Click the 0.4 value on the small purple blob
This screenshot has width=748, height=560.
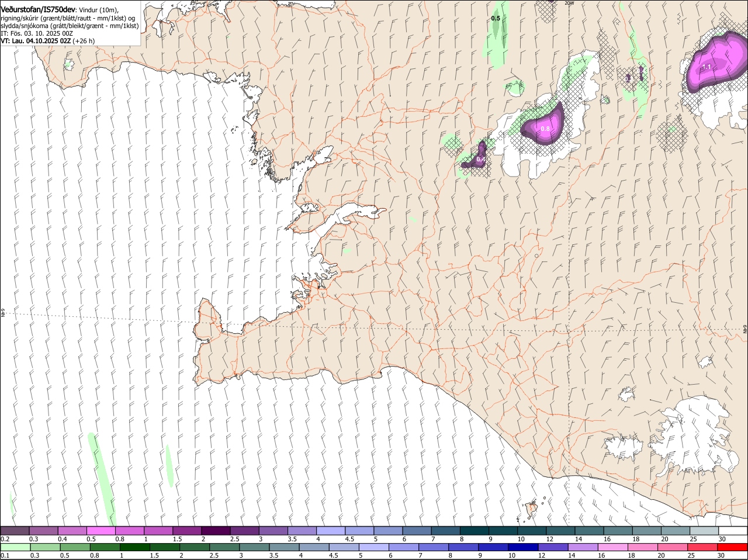tap(481, 159)
